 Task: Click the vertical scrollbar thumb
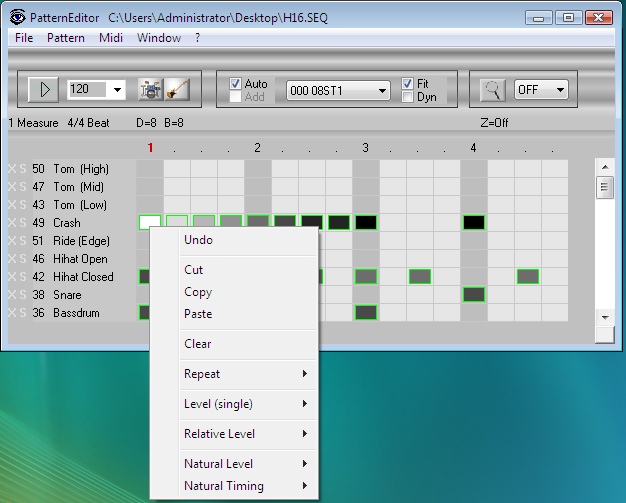click(605, 187)
